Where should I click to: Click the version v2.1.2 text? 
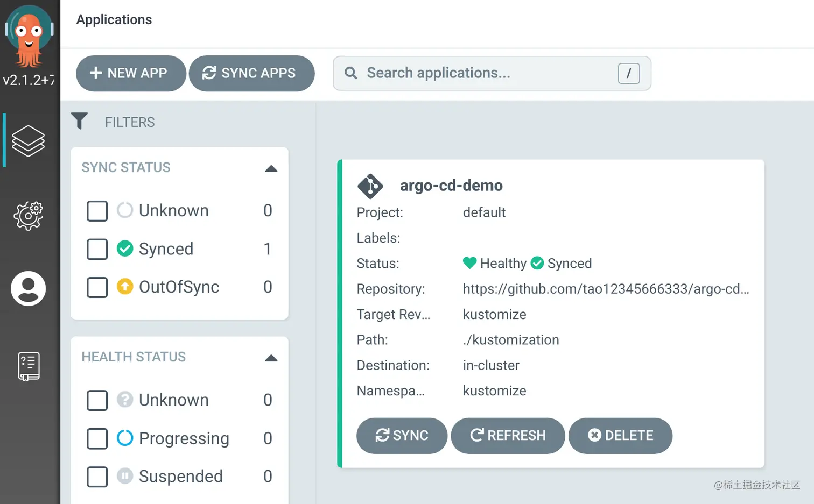[x=29, y=80]
